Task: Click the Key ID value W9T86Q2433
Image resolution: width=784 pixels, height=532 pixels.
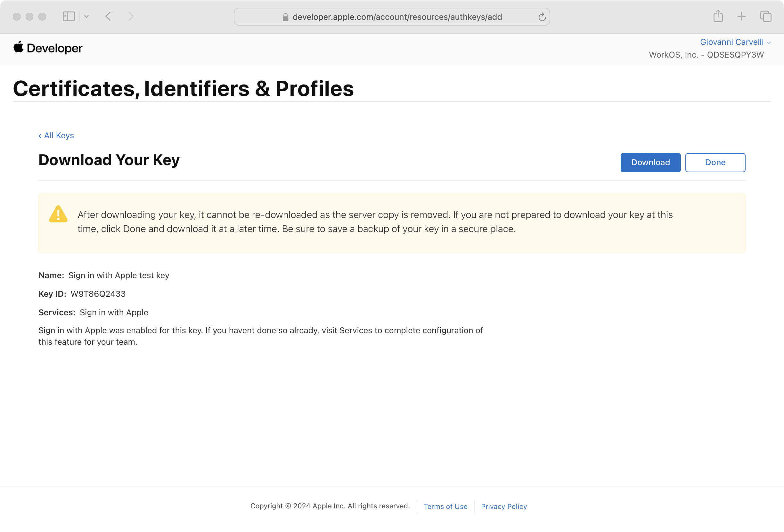Action: click(x=98, y=294)
